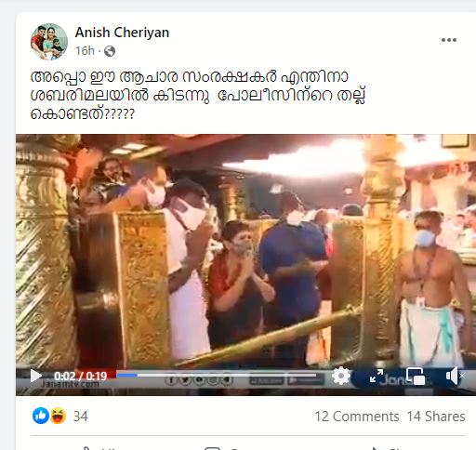Viewport: 476px width, 450px height.
Task: Open the Anish Cheriyan profile name link
Action: [122, 33]
